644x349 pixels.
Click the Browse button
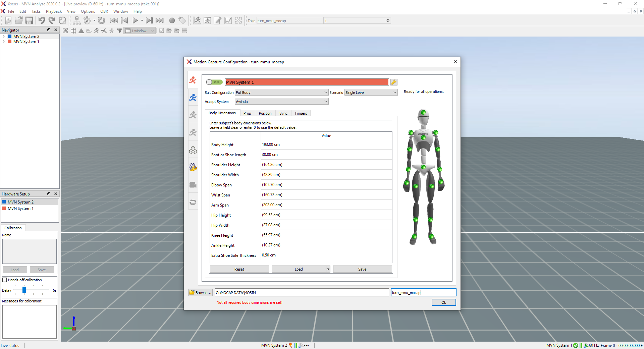click(200, 293)
